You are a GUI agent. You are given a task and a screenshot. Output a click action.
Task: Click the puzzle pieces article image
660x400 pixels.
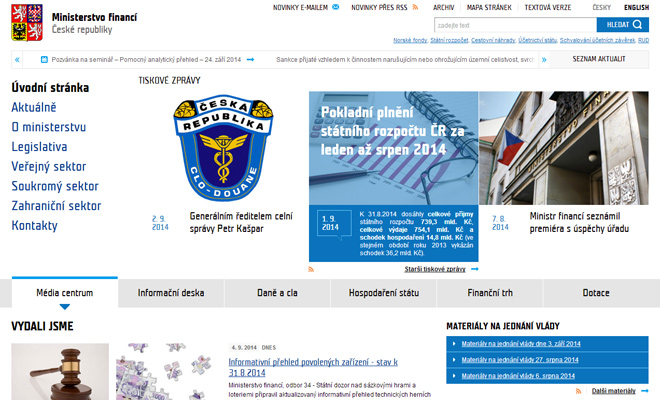pyautogui.click(x=167, y=372)
